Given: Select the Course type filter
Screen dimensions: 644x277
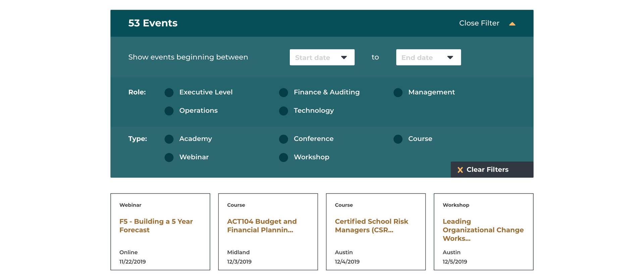Looking at the screenshot, I should click(x=398, y=139).
